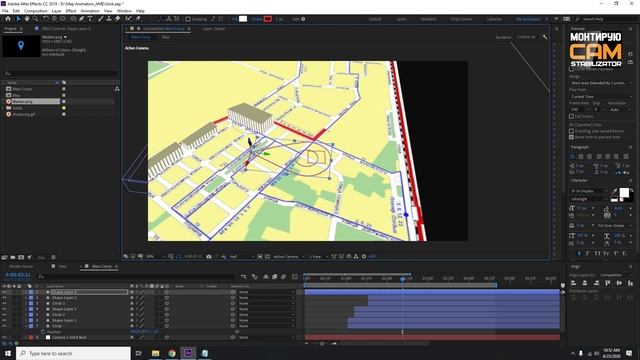Open the font family dropdown in Character panel

click(x=589, y=191)
